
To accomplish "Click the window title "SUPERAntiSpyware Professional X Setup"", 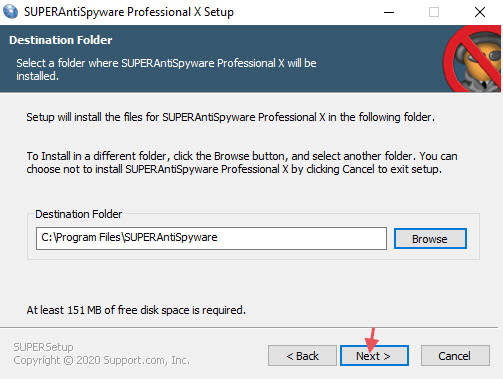I will point(129,12).
